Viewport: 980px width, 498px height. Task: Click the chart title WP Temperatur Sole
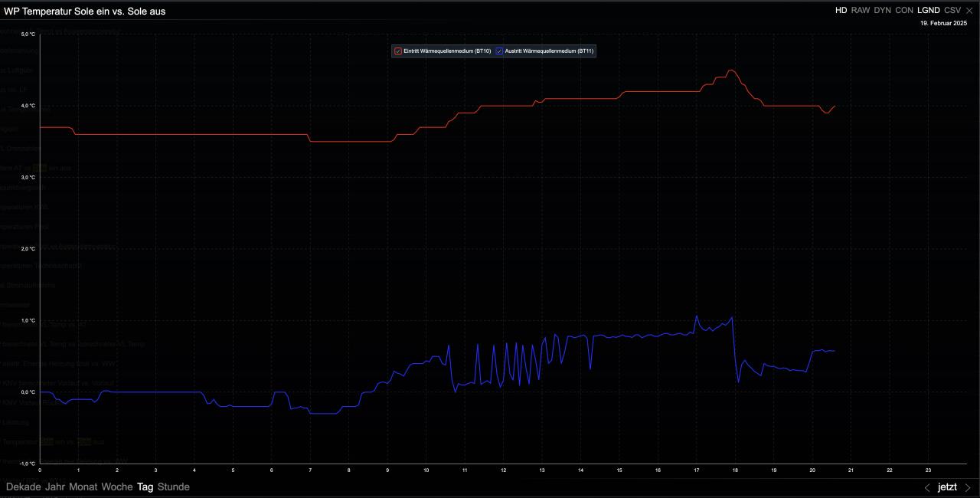pos(84,11)
